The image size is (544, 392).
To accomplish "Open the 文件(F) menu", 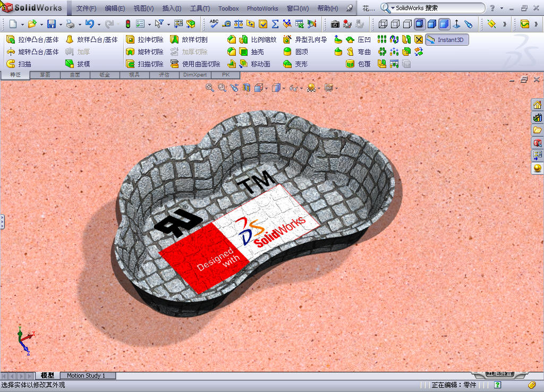I will point(86,8).
